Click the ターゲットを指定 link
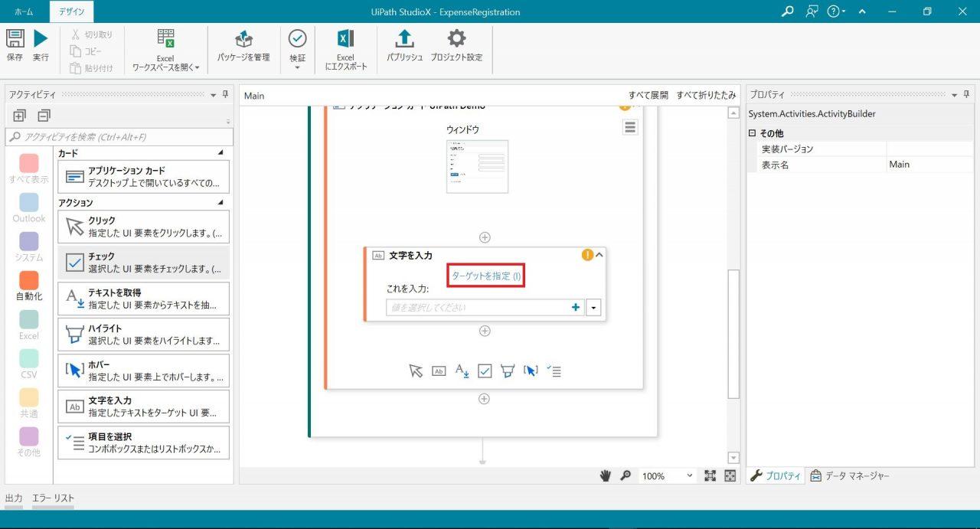 point(486,276)
